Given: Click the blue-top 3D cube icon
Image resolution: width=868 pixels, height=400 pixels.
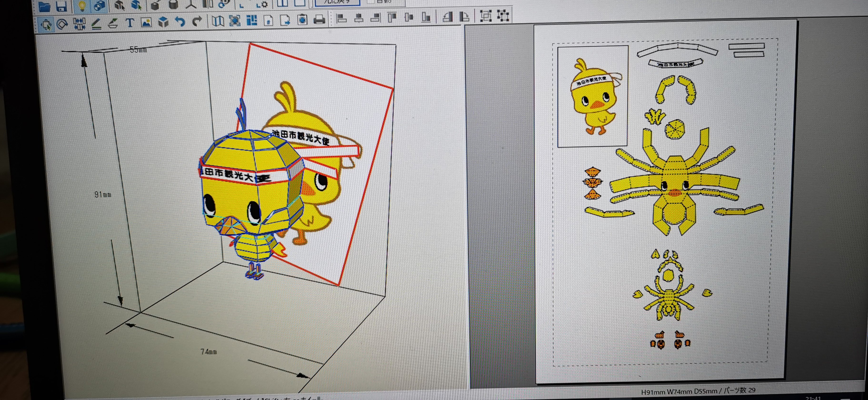Looking at the screenshot, I should coord(163,22).
